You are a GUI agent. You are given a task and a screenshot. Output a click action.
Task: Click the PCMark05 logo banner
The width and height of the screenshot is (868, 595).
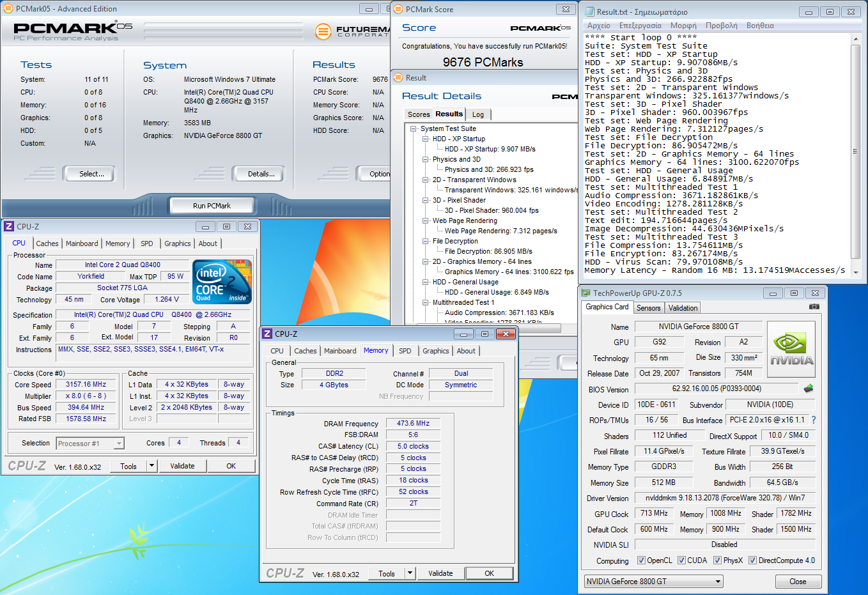pos(73,31)
